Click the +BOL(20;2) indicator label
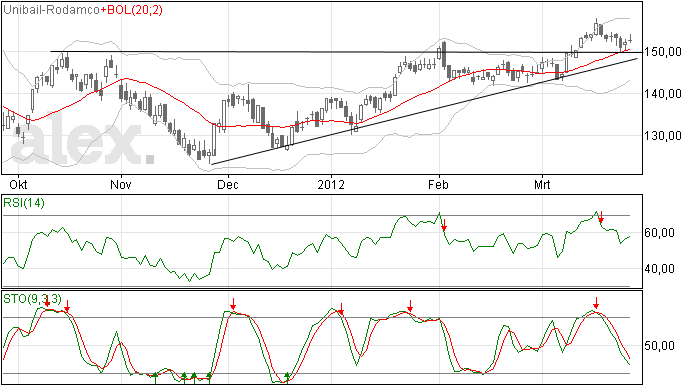 (x=132, y=10)
